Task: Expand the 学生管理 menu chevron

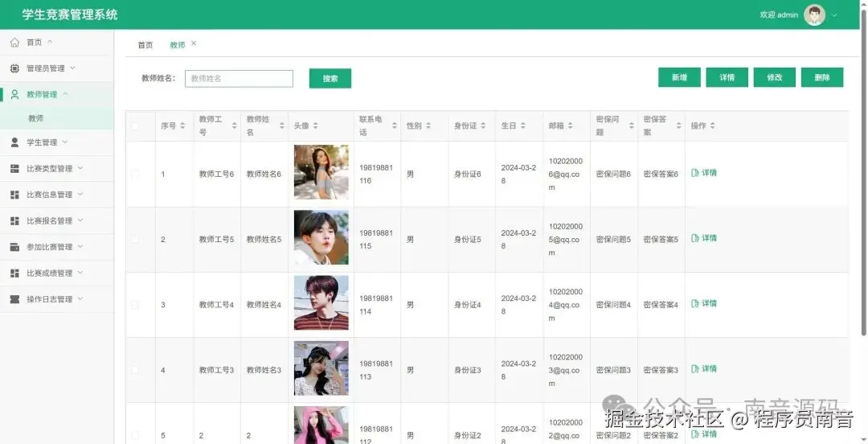Action: coord(65,142)
